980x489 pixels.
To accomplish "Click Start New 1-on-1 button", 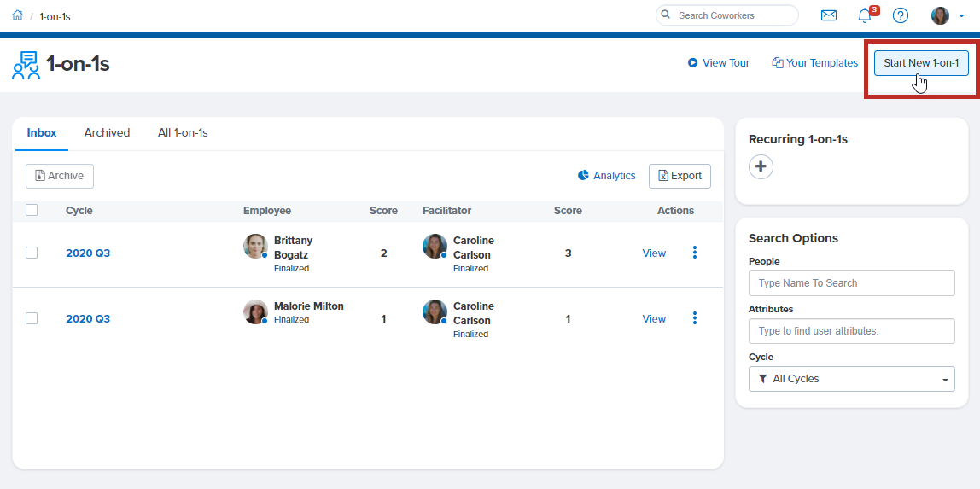I will (920, 63).
